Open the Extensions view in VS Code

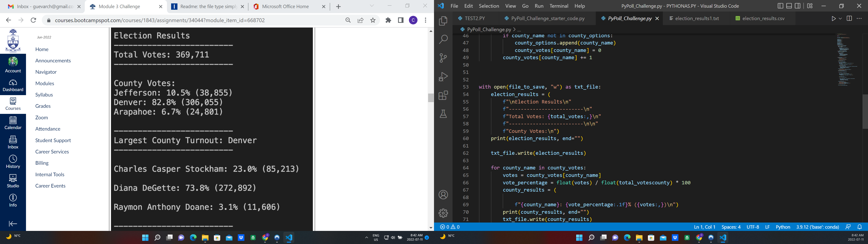(x=443, y=95)
